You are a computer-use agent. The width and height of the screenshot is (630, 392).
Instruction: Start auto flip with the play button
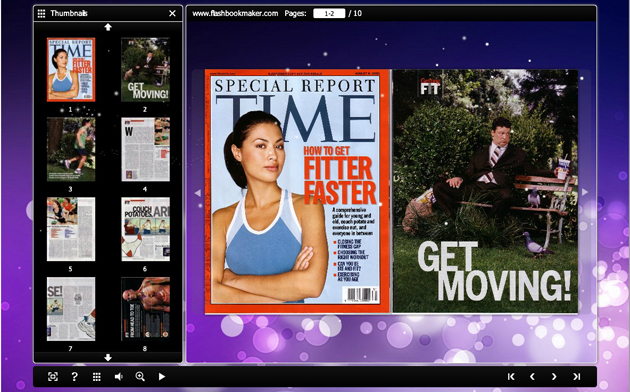click(162, 376)
